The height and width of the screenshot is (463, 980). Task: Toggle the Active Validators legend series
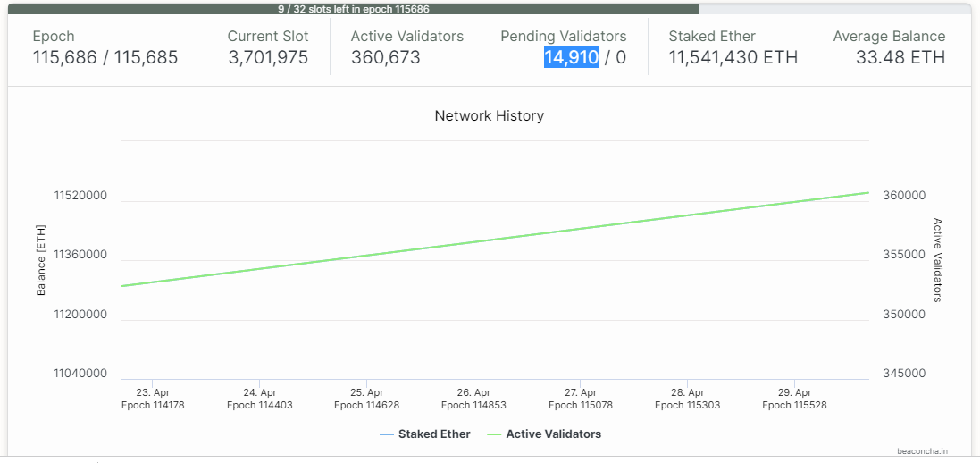[x=544, y=434]
